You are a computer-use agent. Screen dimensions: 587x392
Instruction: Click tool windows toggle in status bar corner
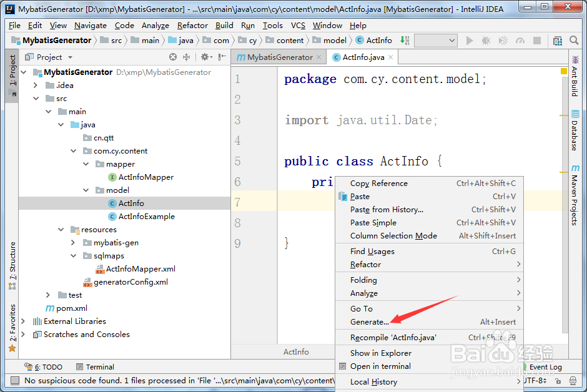click(x=14, y=381)
